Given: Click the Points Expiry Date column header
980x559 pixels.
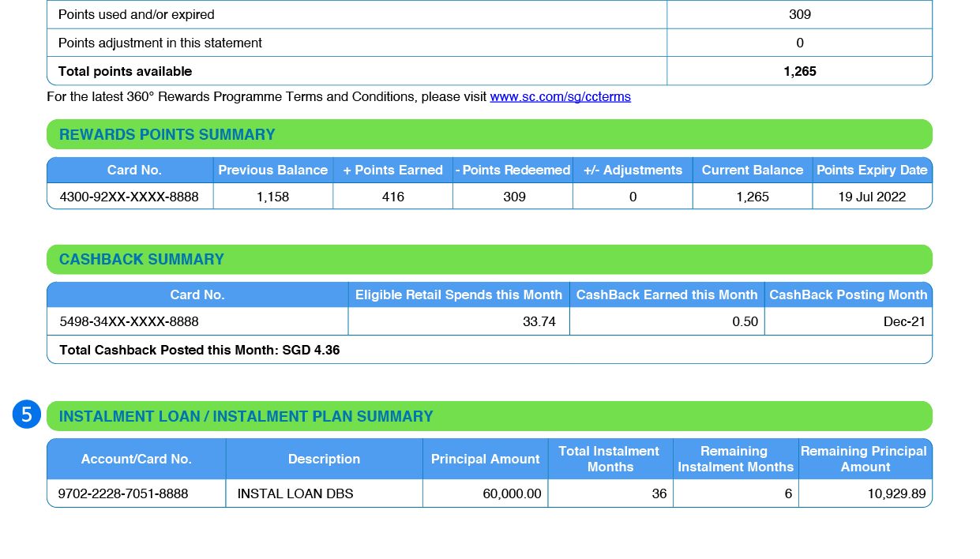Looking at the screenshot, I should click(x=871, y=171).
